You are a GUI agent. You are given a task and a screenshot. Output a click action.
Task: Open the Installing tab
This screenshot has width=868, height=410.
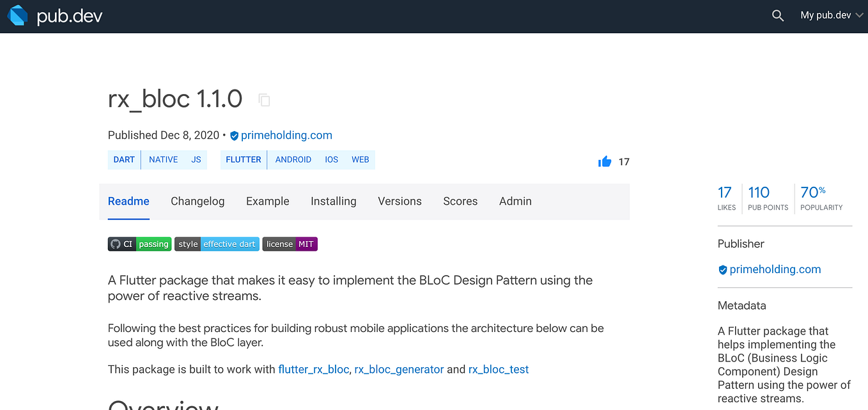(333, 201)
